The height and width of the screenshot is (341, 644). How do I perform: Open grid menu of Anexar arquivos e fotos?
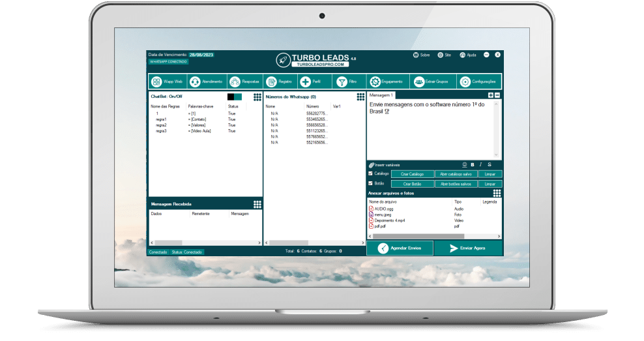coord(497,194)
